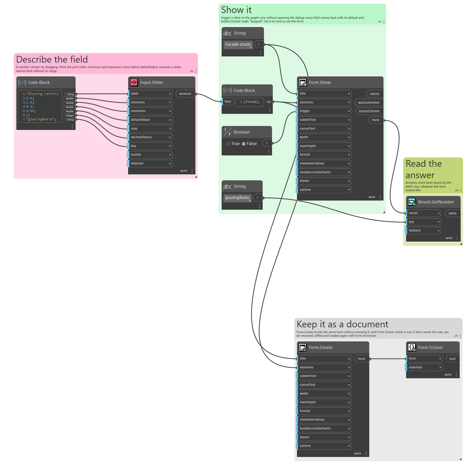Click the Input.Slider node icon
The image size is (476, 464).
[x=134, y=82]
